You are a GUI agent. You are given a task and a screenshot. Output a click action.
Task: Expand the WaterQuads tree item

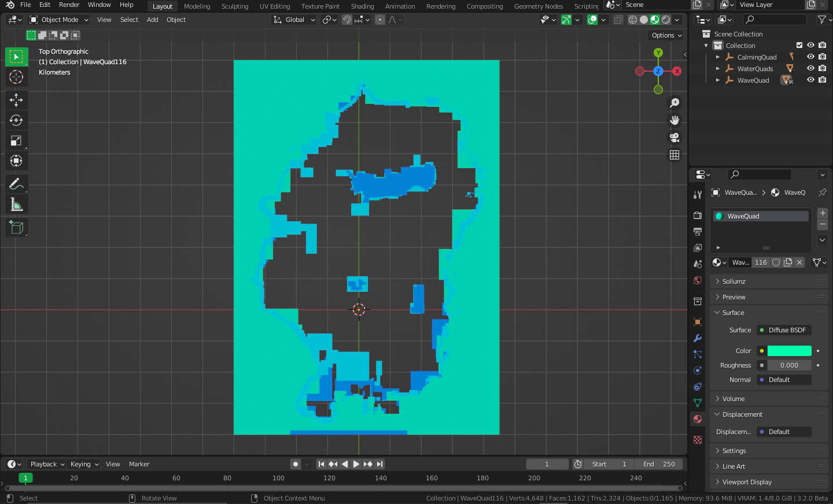pos(717,68)
